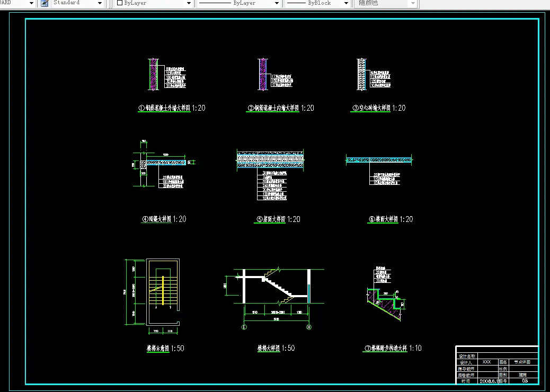Viewport: 550px width, 392px height.
Task: Open the ByLayer linetype dropdown
Action: (x=277, y=3)
